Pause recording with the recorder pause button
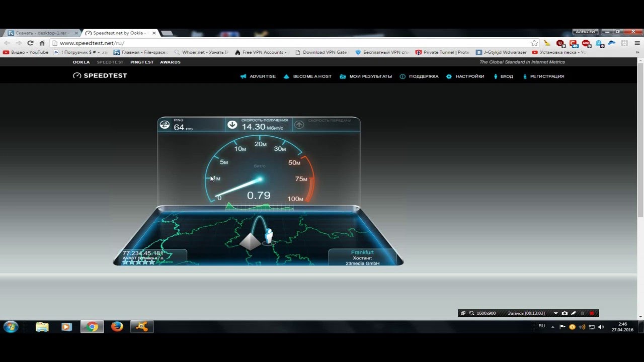 click(x=583, y=313)
